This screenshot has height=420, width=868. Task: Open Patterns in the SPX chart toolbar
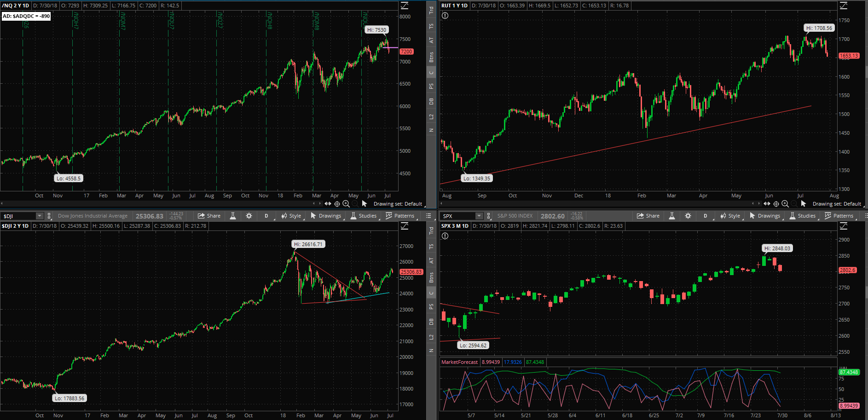click(839, 216)
